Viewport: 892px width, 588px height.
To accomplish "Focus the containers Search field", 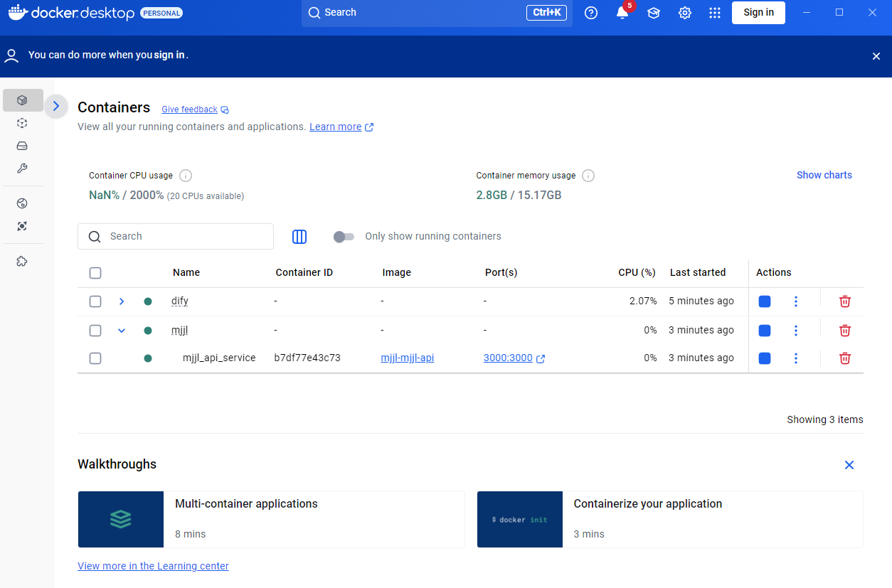I will [x=176, y=236].
